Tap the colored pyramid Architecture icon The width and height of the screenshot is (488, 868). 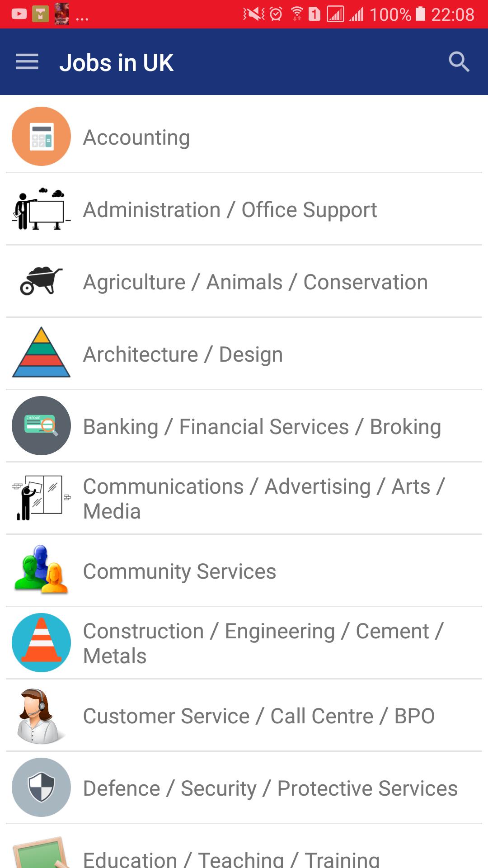(x=41, y=352)
